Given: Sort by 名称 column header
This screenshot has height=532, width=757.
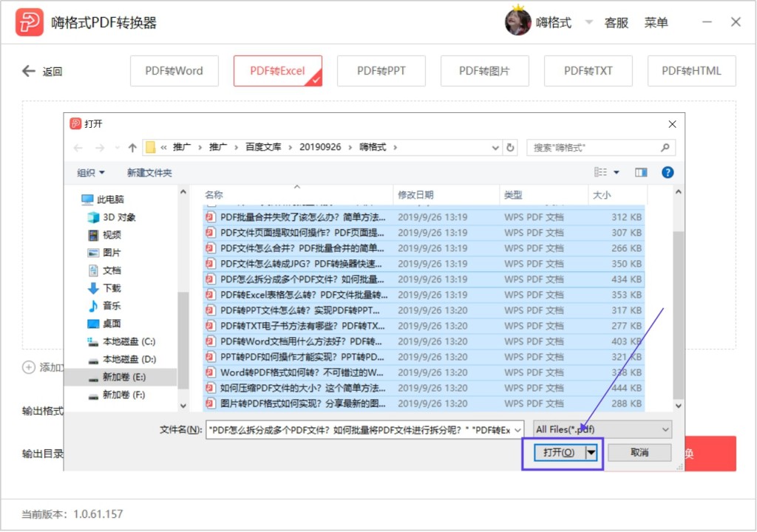Looking at the screenshot, I should [297, 194].
